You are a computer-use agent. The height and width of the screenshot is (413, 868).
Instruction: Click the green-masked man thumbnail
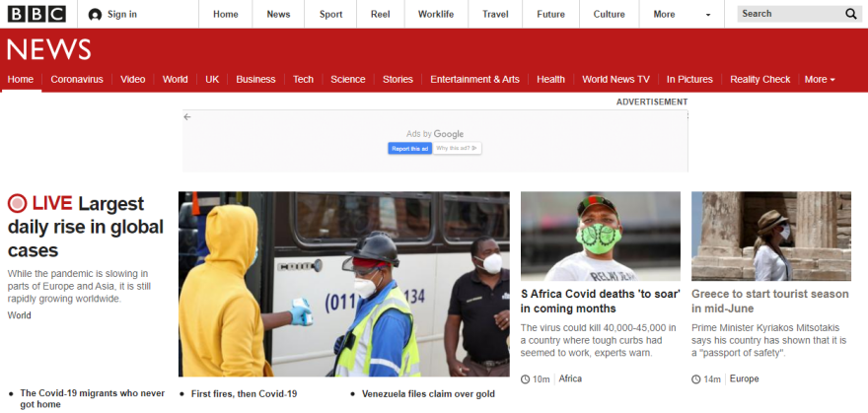coord(600,236)
